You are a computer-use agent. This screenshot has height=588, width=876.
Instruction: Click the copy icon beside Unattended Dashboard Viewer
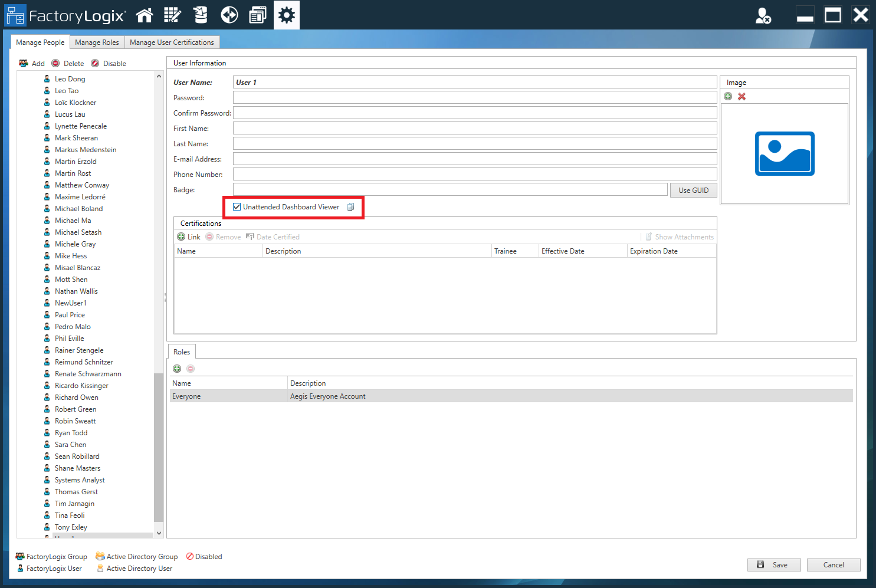(351, 207)
